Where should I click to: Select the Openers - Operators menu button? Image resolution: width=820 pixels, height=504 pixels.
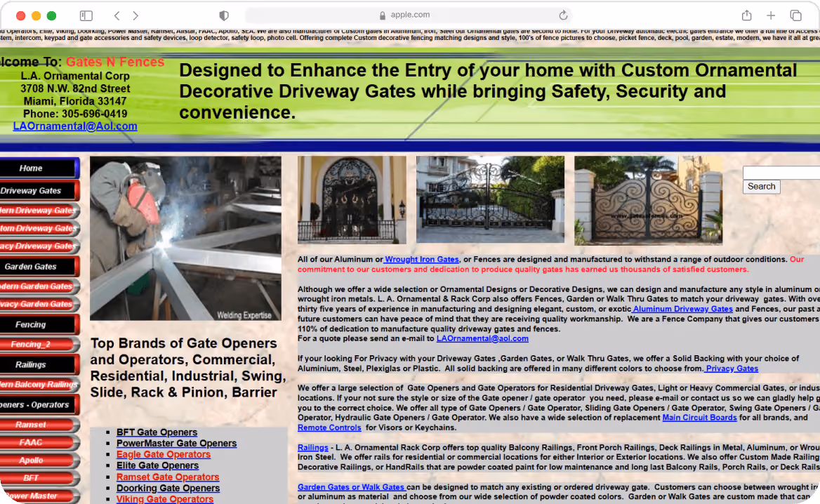pyautogui.click(x=39, y=405)
